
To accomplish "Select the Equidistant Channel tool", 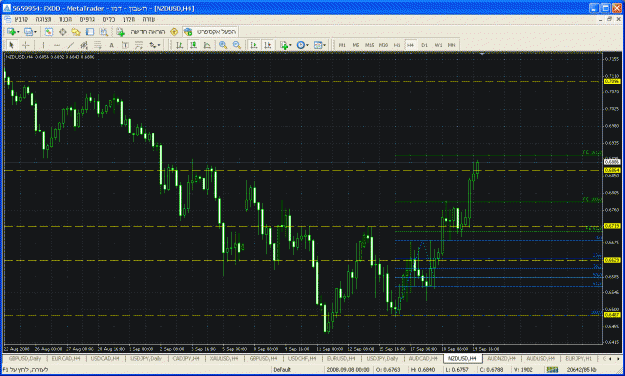I will (x=84, y=45).
